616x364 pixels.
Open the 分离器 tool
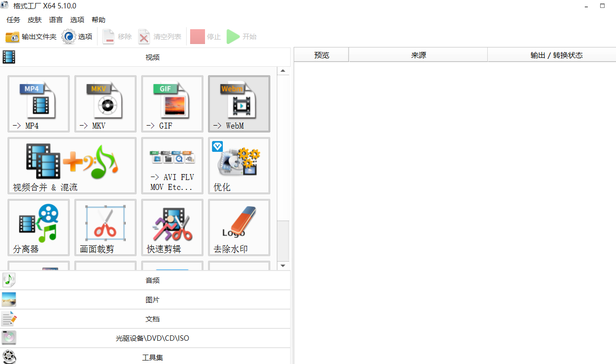39,227
